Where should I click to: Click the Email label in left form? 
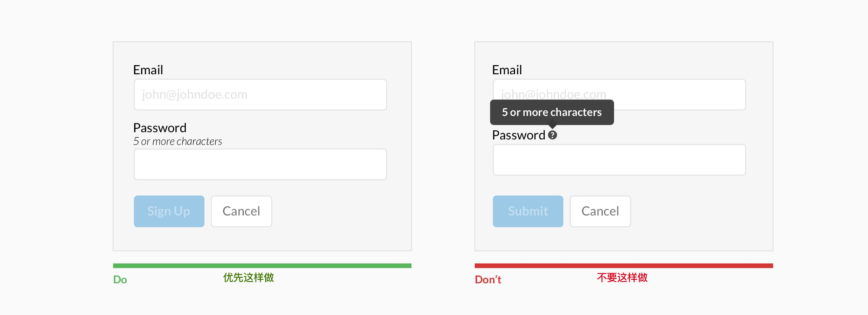[148, 70]
